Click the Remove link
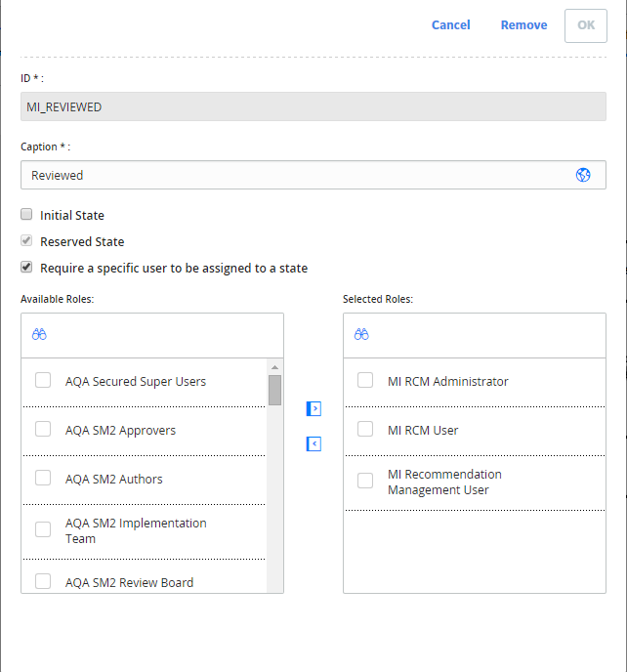The image size is (627, 672). [x=523, y=25]
